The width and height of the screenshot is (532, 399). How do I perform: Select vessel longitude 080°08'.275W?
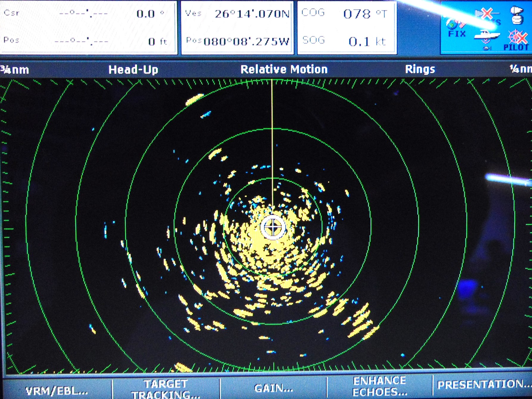point(246,41)
